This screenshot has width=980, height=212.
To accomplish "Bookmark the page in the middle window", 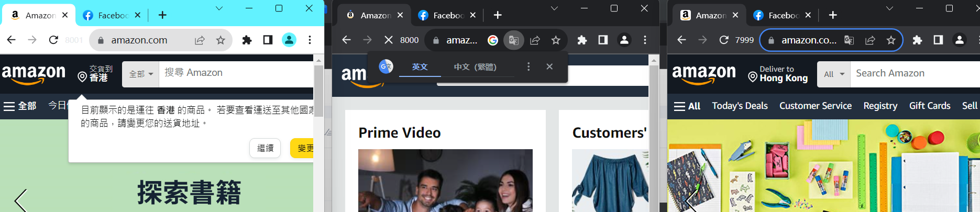I will pos(556,40).
